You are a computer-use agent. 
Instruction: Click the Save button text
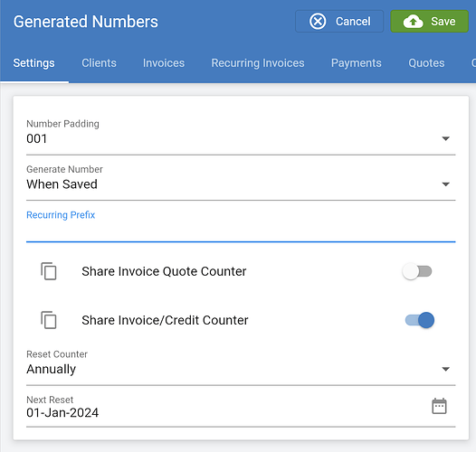(443, 21)
